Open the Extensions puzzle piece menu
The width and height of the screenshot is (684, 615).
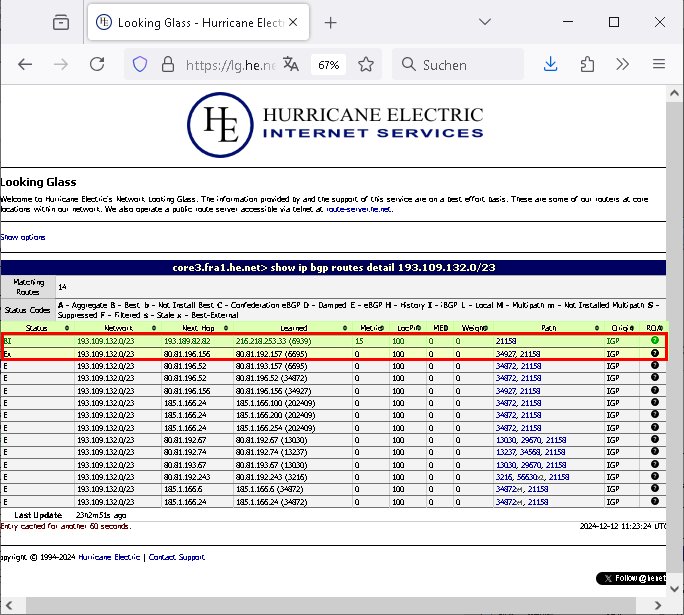coord(587,64)
